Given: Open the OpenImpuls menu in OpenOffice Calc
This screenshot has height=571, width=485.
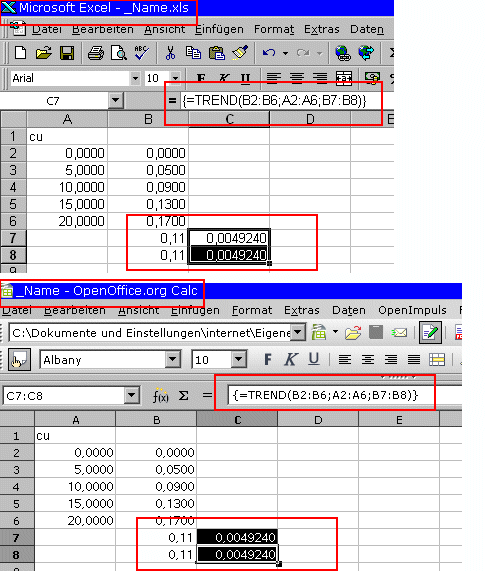Looking at the screenshot, I should (x=412, y=310).
